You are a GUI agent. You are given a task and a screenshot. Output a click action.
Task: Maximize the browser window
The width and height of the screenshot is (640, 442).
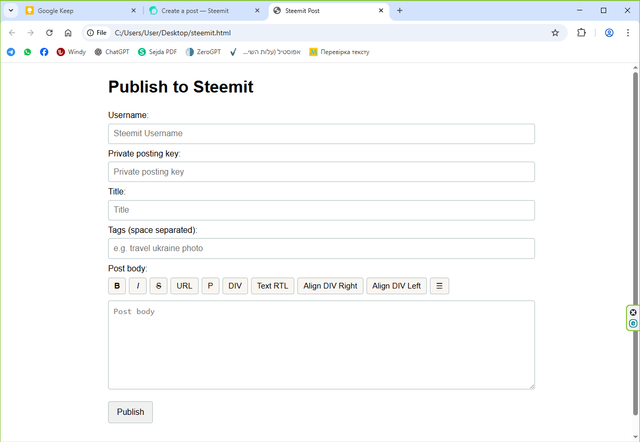coord(603,11)
